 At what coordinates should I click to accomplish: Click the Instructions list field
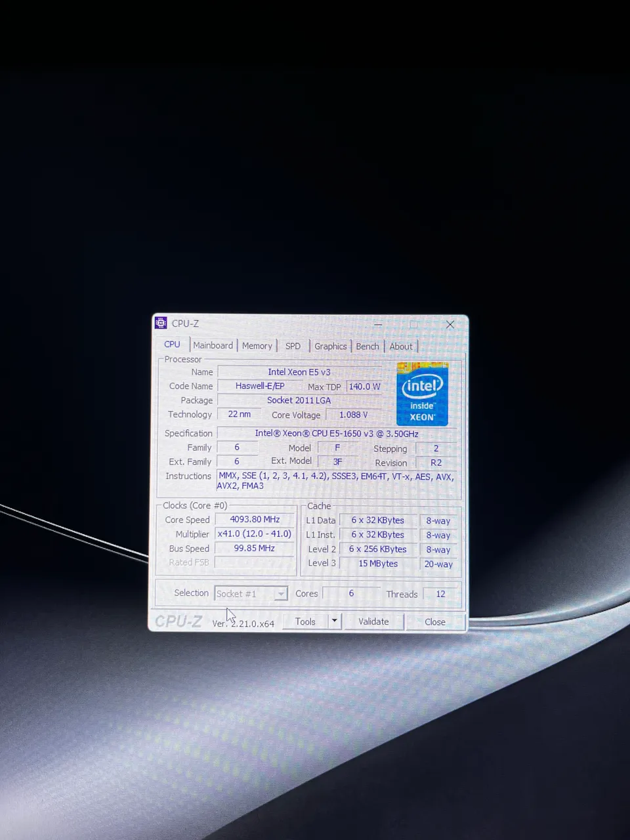337,481
